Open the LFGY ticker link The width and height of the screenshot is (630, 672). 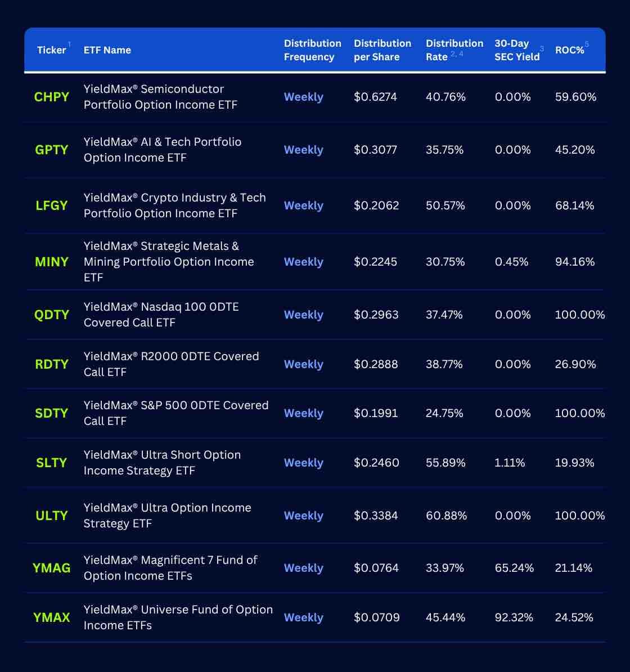(x=51, y=205)
